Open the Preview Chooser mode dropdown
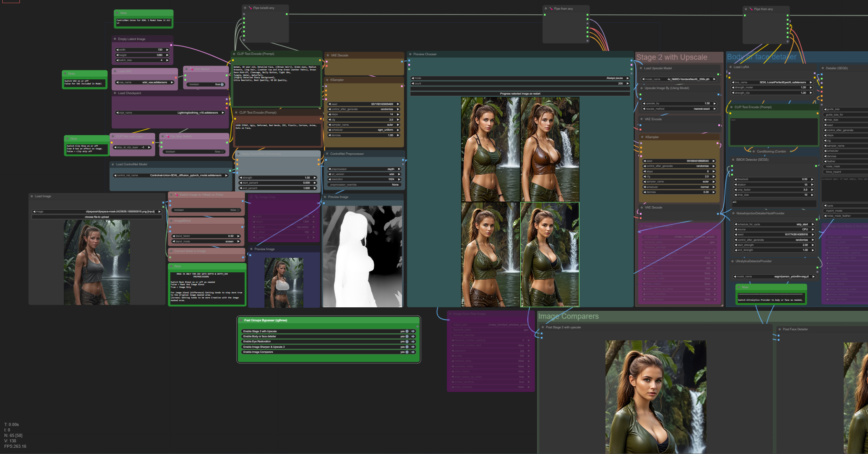This screenshot has height=454, width=868. (520, 78)
